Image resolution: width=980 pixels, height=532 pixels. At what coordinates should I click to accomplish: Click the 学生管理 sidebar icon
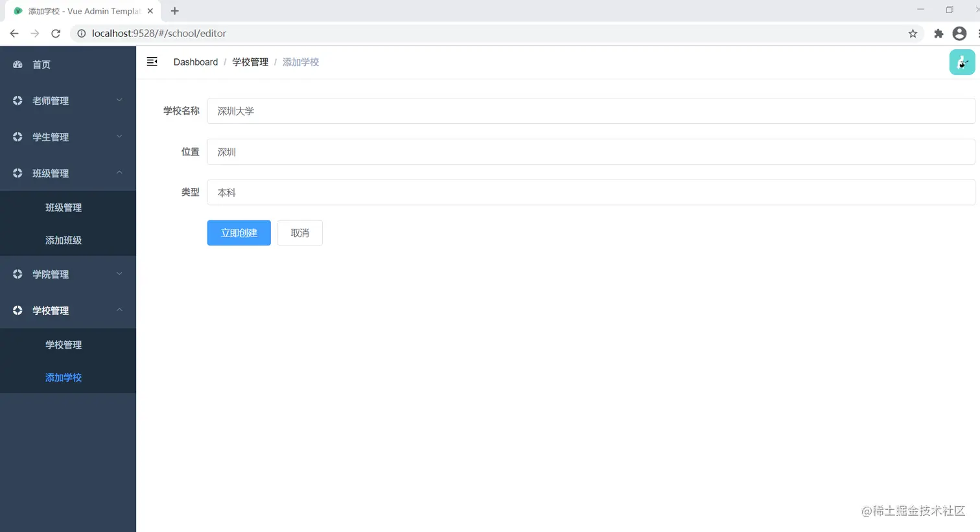(x=17, y=137)
